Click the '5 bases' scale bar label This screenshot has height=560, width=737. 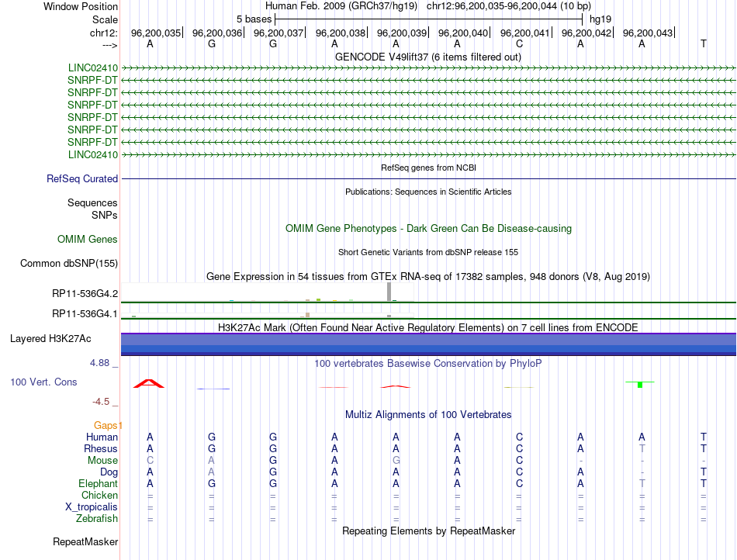tap(254, 19)
